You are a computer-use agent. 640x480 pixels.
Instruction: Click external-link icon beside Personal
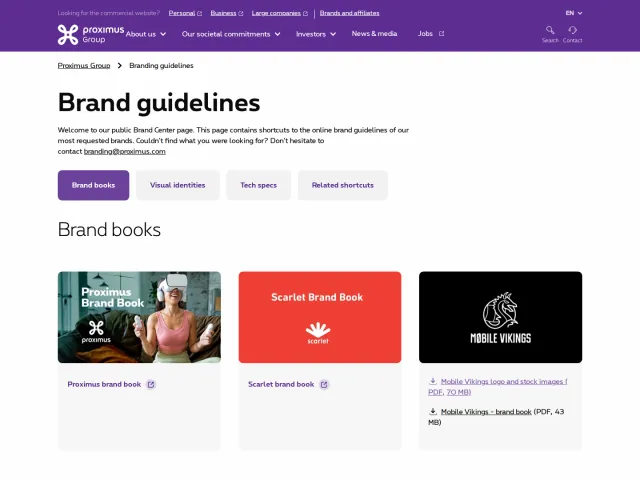(x=200, y=13)
